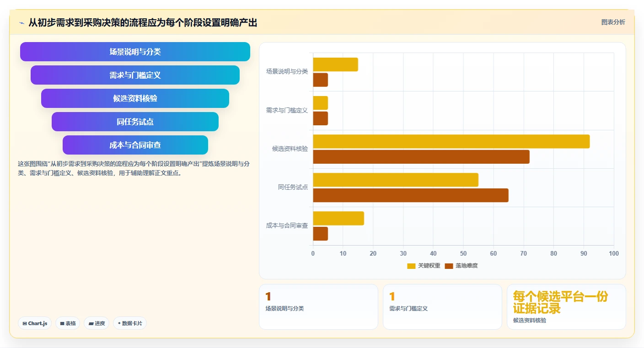This screenshot has width=644, height=348.
Task: Click y-axis label 候选资料核验
Action: [290, 149]
